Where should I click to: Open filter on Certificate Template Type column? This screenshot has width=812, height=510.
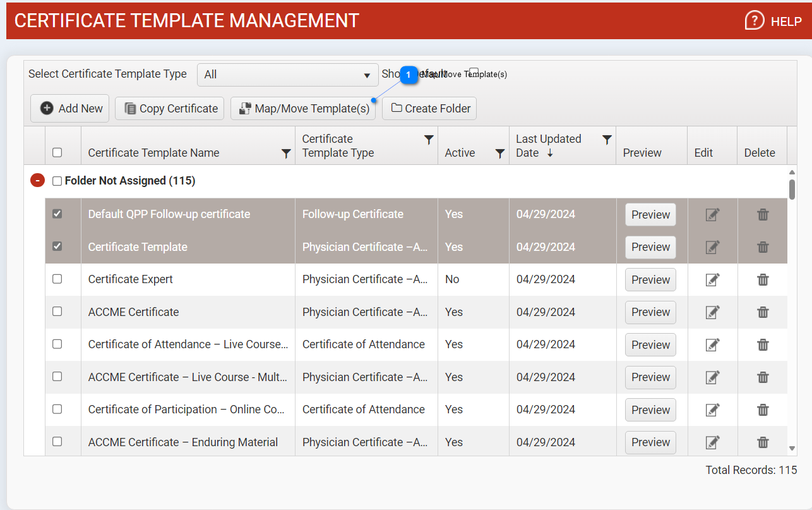pyautogui.click(x=429, y=140)
